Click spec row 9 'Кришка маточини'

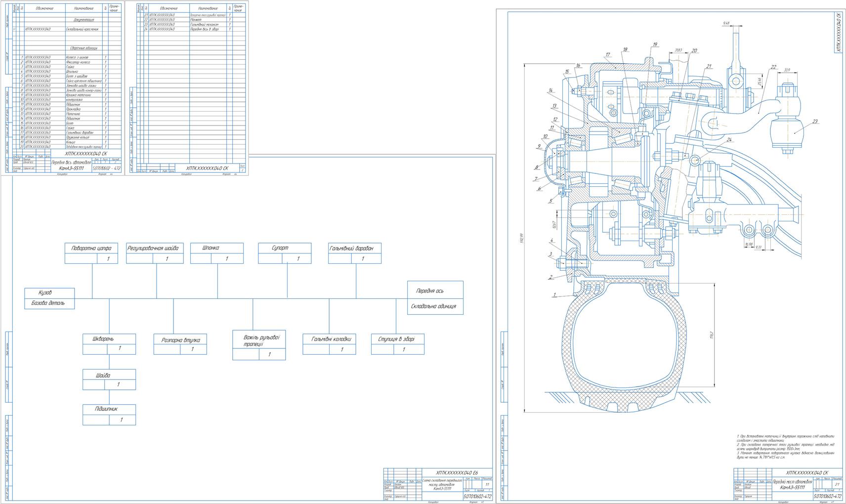pyautogui.click(x=67, y=95)
